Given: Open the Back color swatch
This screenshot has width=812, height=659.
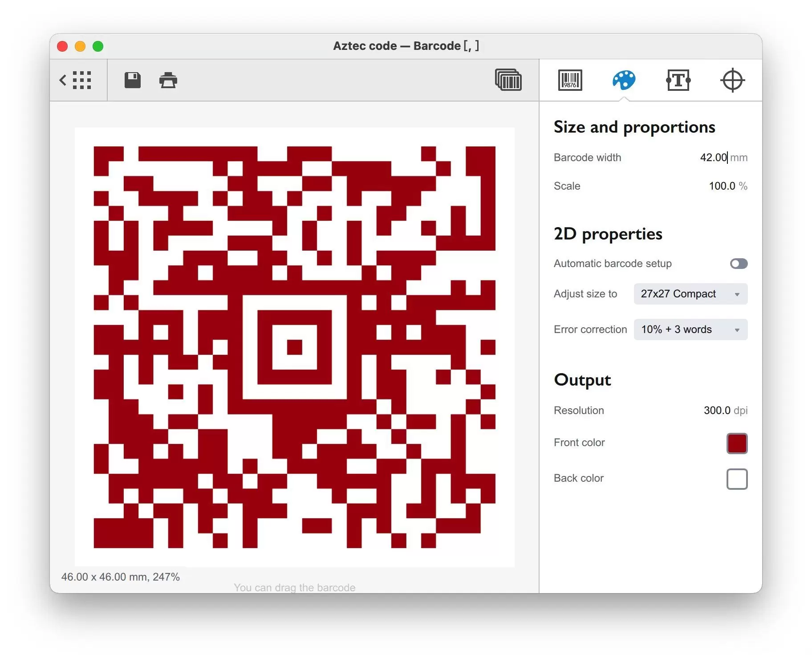Looking at the screenshot, I should click(737, 479).
